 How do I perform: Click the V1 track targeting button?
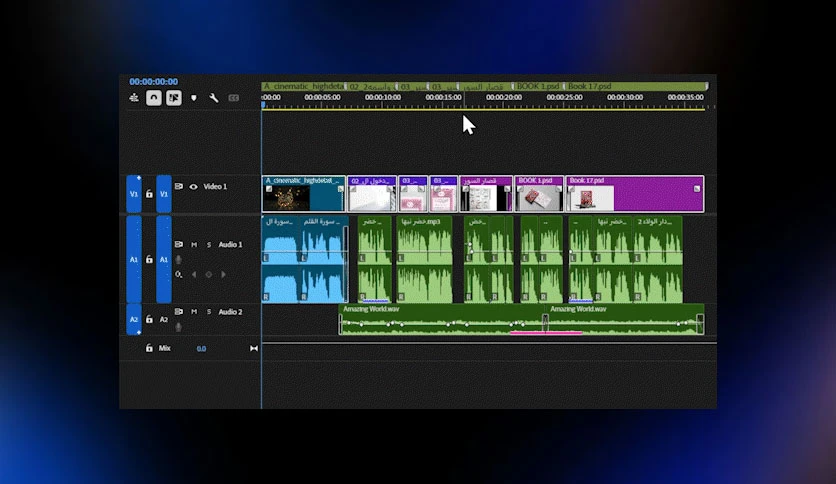point(164,194)
